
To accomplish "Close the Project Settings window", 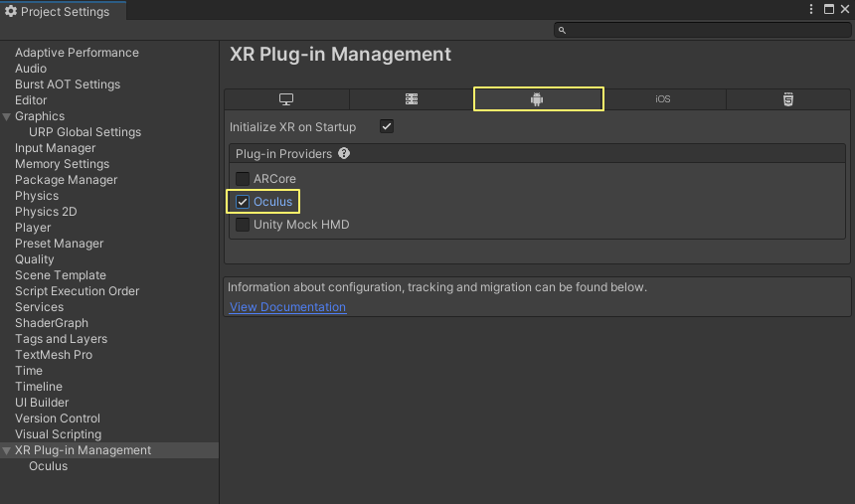I will click(845, 9).
